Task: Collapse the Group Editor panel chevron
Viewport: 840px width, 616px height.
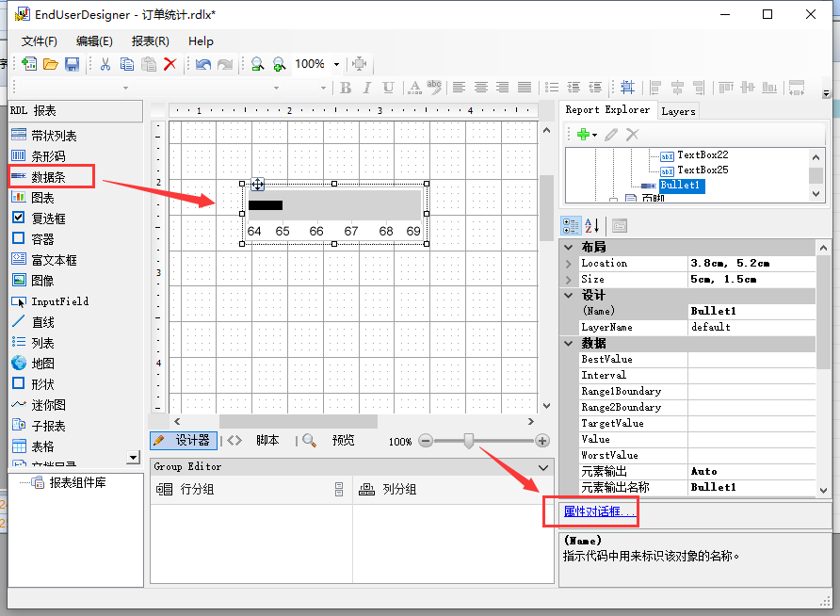Action: [543, 467]
